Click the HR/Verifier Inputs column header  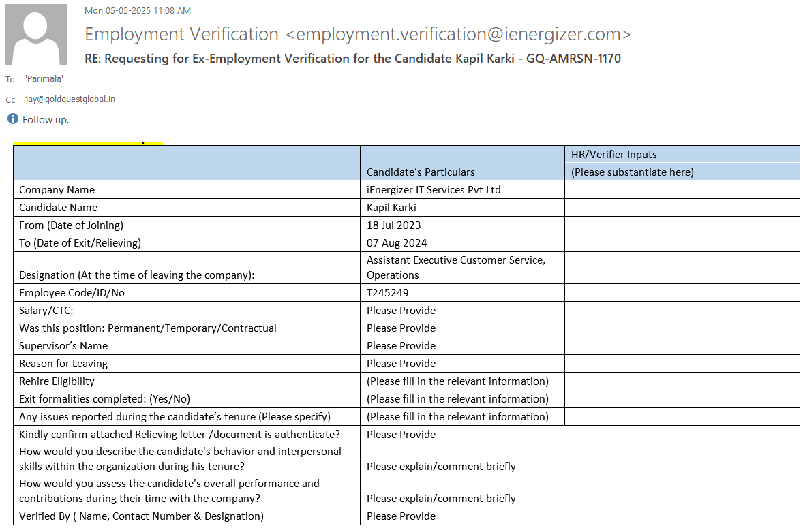click(x=613, y=155)
